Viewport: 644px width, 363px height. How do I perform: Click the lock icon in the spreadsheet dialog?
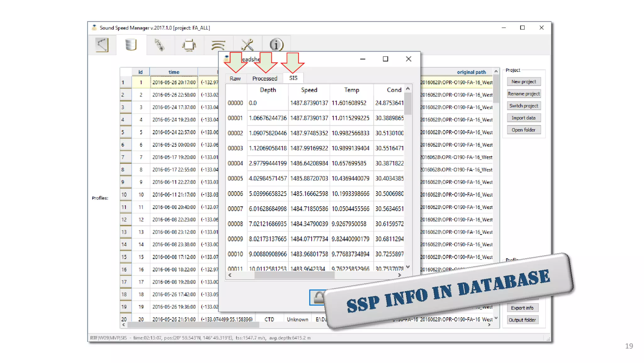pyautogui.click(x=318, y=297)
